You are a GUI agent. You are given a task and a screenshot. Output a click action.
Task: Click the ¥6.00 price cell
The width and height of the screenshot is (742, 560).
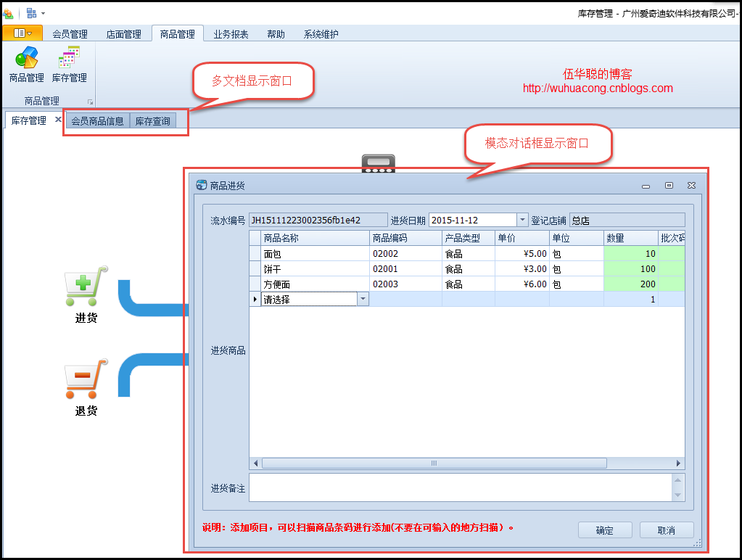[x=522, y=284]
